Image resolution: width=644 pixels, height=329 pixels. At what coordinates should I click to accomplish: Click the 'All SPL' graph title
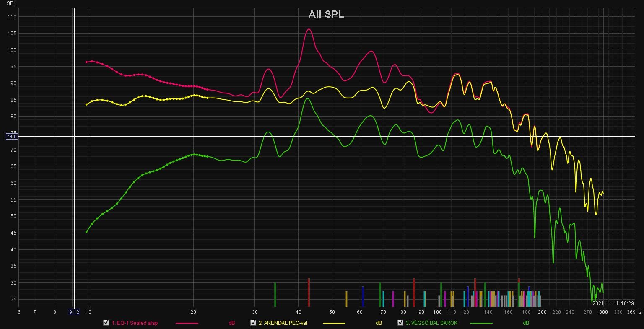coord(326,14)
